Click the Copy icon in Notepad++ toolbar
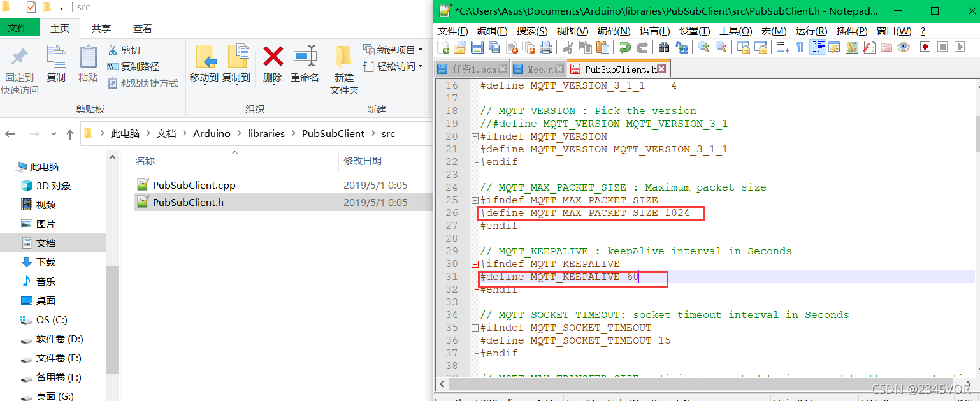The height and width of the screenshot is (401, 980). [585, 47]
